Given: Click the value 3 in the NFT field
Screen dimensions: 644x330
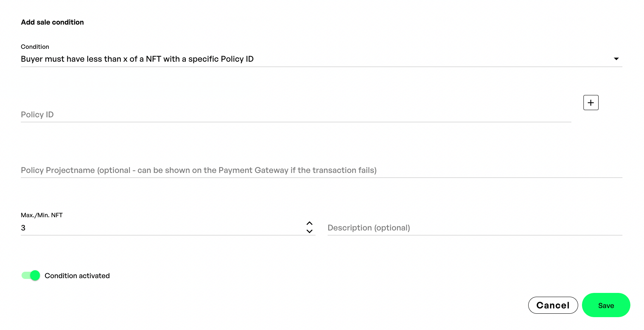Looking at the screenshot, I should tap(23, 228).
